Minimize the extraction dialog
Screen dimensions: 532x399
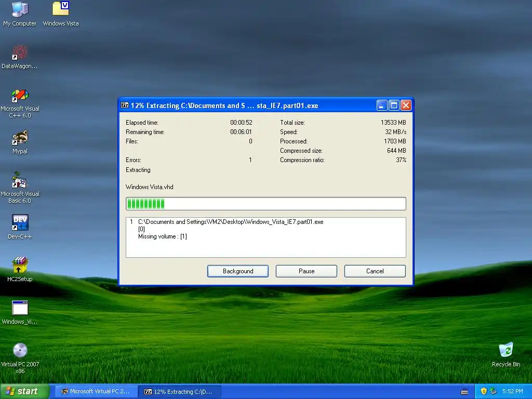tap(382, 105)
